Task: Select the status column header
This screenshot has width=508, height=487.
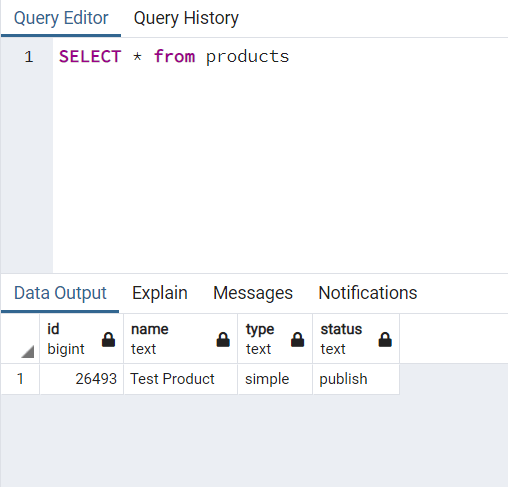Action: (x=356, y=339)
